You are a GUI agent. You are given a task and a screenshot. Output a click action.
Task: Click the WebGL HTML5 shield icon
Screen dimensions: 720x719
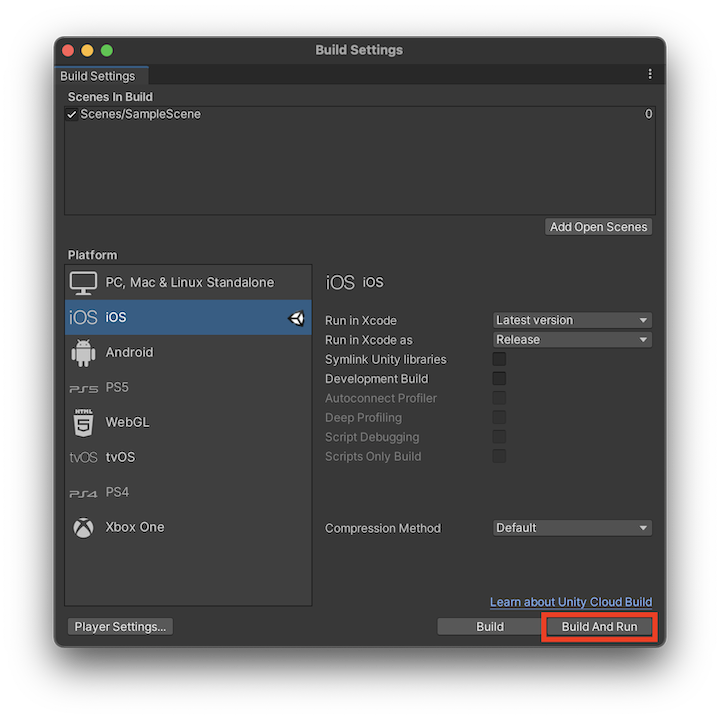point(83,422)
